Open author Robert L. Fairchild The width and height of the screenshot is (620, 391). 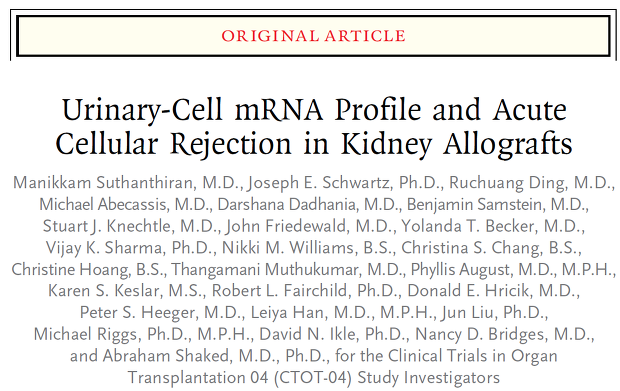tap(280, 291)
